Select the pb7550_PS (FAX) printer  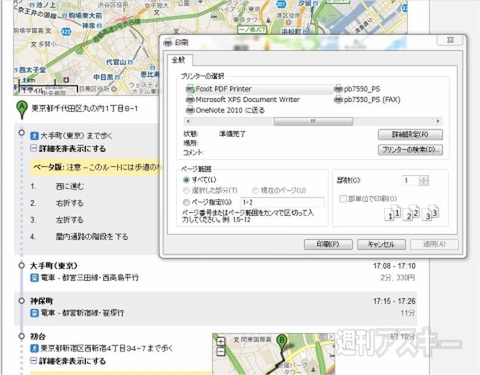point(367,100)
